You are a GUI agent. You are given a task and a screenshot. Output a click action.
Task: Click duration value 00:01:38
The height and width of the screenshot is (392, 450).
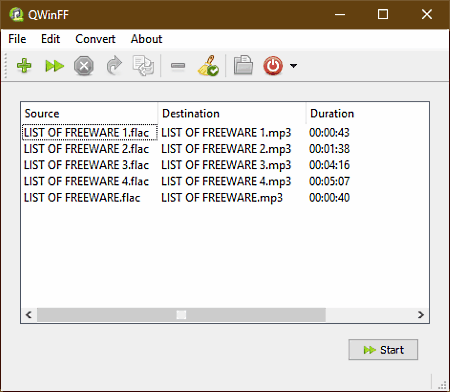pyautogui.click(x=329, y=149)
